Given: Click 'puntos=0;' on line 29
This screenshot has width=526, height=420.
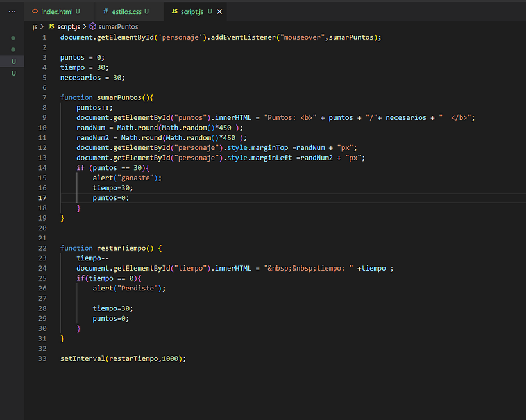Looking at the screenshot, I should [x=111, y=318].
